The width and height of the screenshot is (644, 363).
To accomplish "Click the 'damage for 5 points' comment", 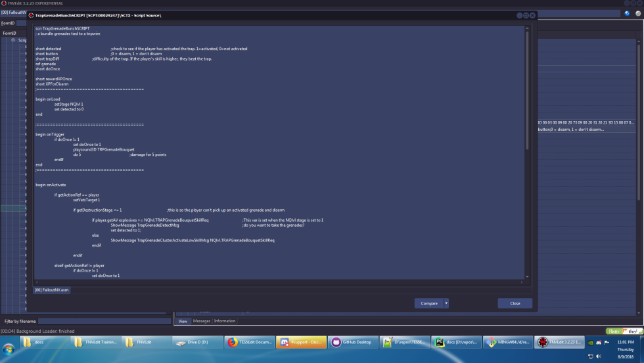I will tap(148, 155).
